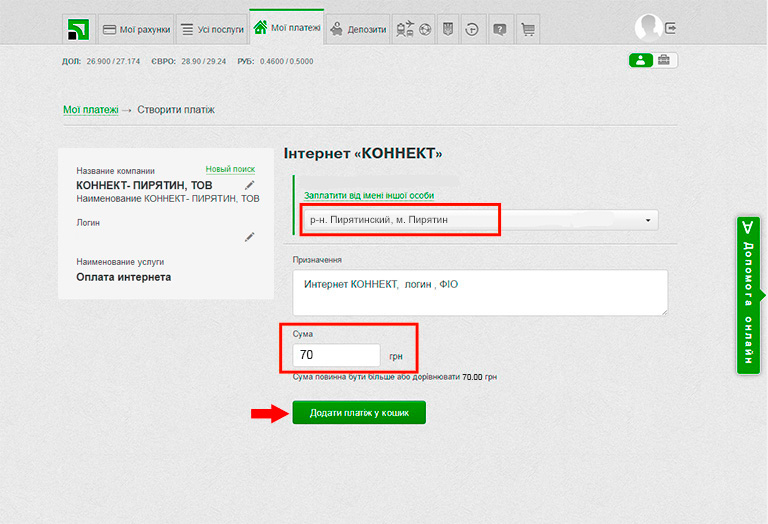The image size is (768, 524).
Task: Edit the Логин with pencil icon
Action: coord(249,237)
